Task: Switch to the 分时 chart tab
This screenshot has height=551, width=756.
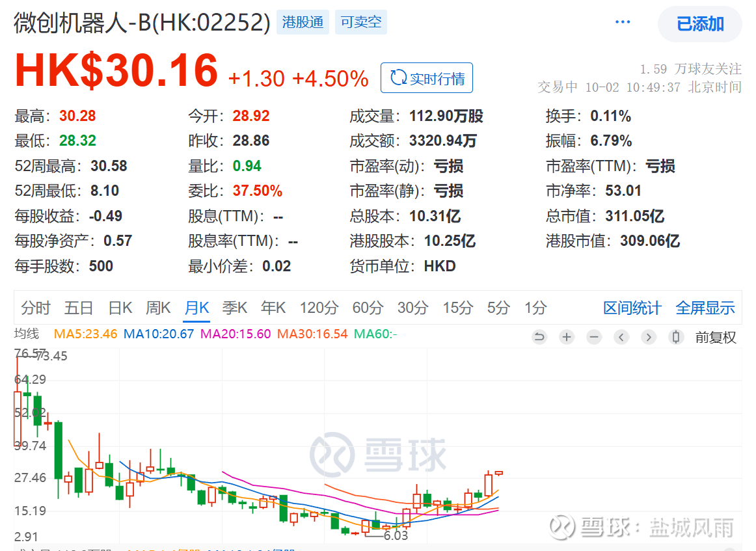Action: [x=35, y=308]
